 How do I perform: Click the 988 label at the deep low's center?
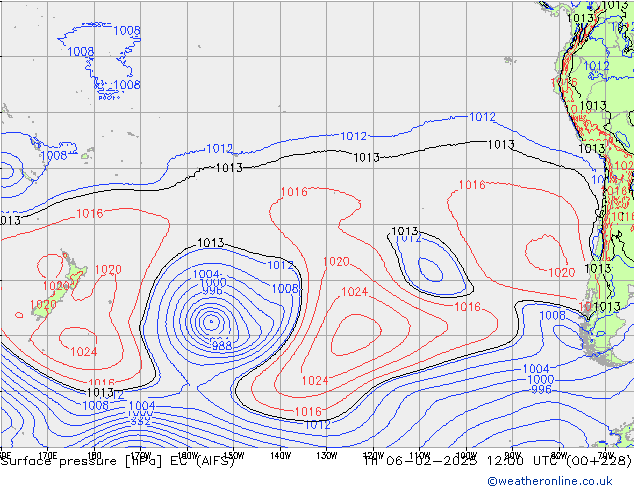click(x=222, y=346)
